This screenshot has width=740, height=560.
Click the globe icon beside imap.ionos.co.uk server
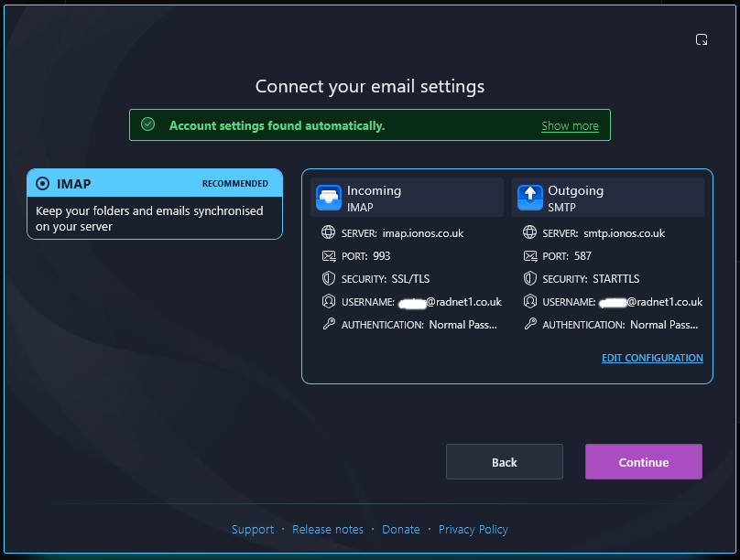pyautogui.click(x=329, y=232)
